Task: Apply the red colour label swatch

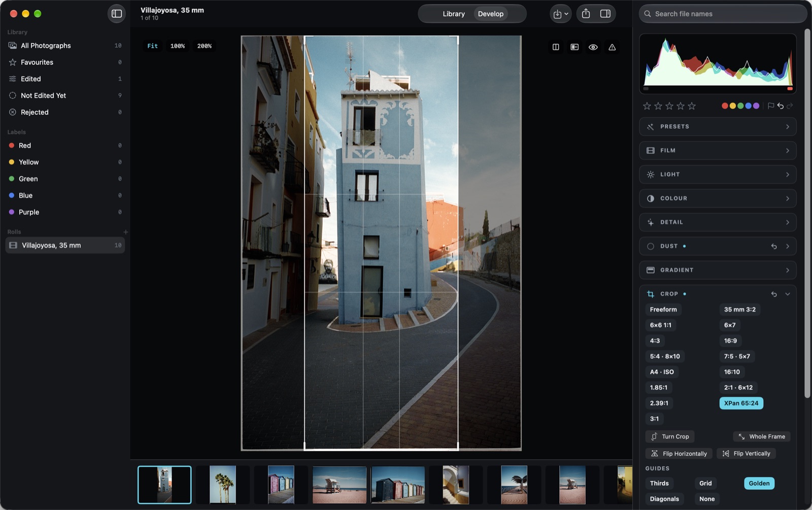Action: [725, 106]
